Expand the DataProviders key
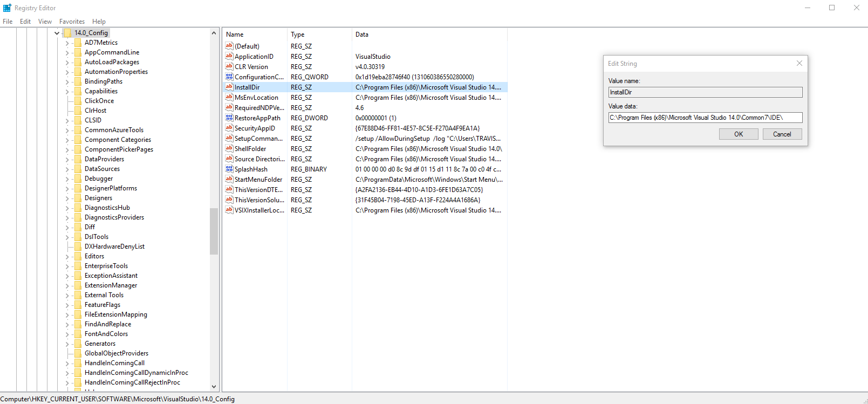 [67, 159]
